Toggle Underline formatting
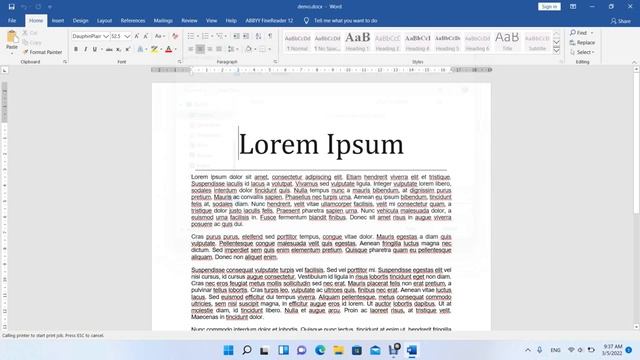Image resolution: width=640 pixels, height=360 pixels. click(95, 49)
